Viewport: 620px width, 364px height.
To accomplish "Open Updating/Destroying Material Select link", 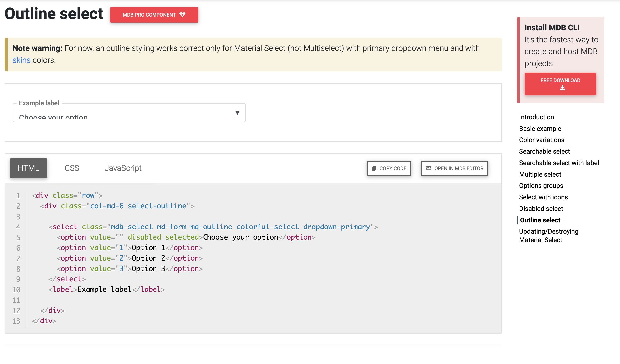I will (x=549, y=236).
